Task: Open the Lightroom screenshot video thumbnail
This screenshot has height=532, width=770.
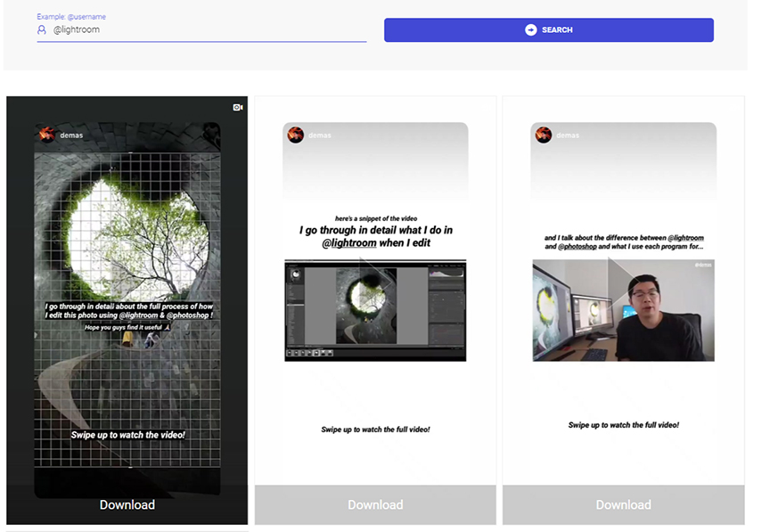Action: pyautogui.click(x=375, y=310)
